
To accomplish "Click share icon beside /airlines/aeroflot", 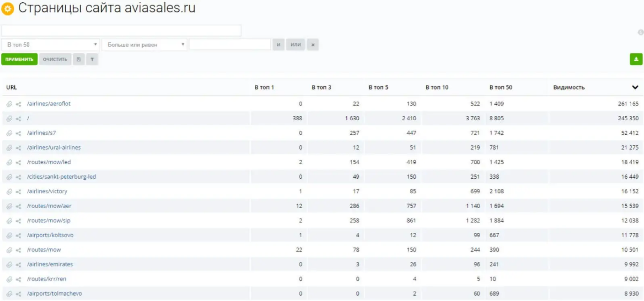I will (x=18, y=104).
